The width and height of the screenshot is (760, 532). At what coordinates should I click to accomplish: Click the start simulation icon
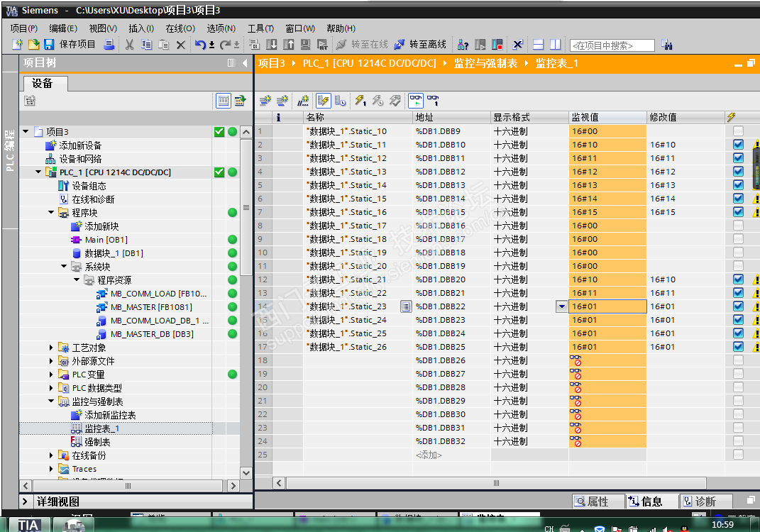coord(305,45)
